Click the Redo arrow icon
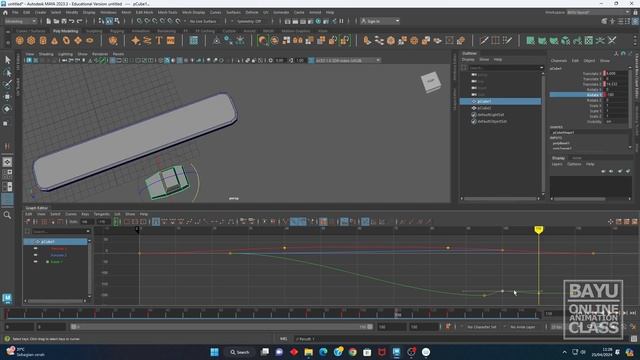Screen dimensions: 640x360 point(80,21)
